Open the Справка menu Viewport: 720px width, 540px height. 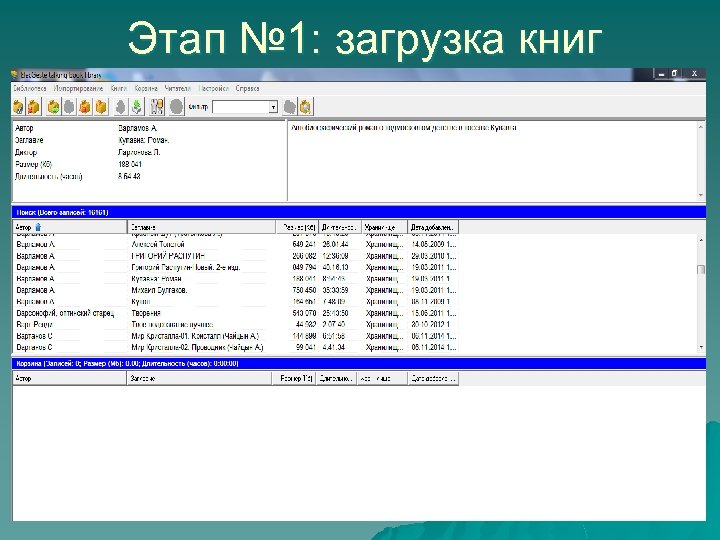pyautogui.click(x=248, y=88)
